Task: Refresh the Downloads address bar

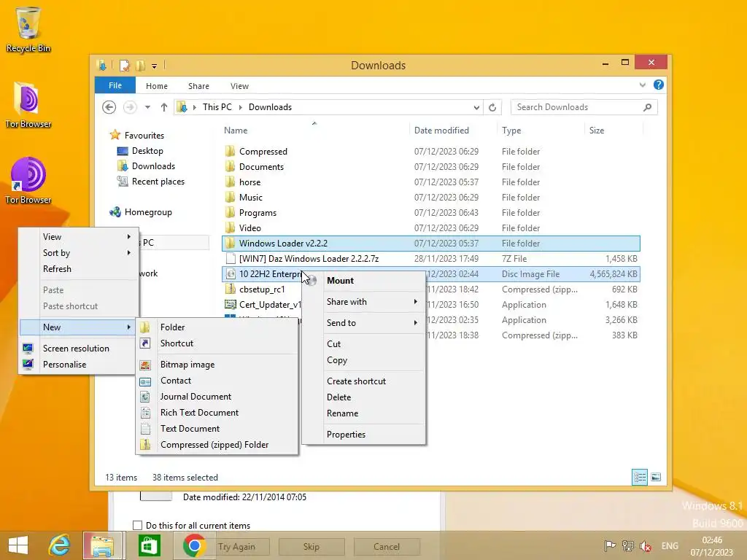Action: 492,107
